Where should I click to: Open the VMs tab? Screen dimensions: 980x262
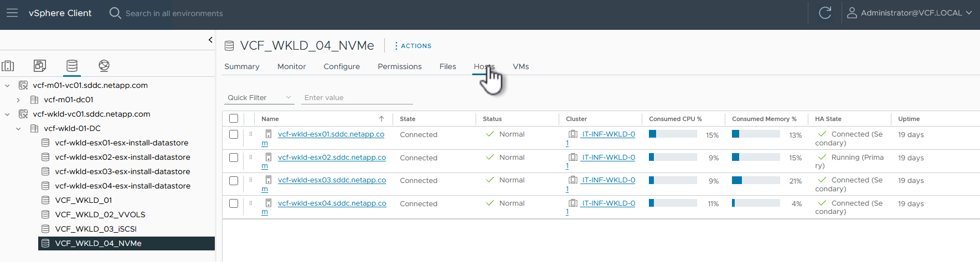coord(520,66)
